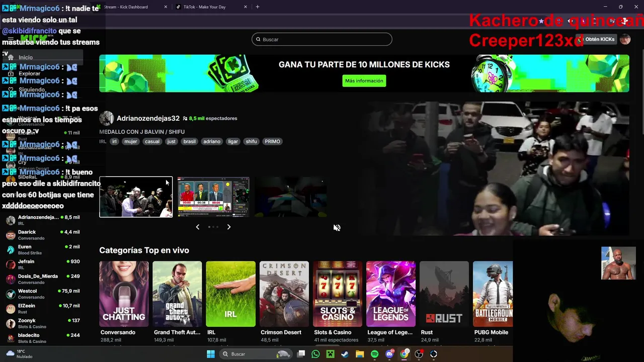Image resolution: width=644 pixels, height=362 pixels.
Task: Open Dosis_De_Mierda in the sidebar list
Action: click(43, 279)
